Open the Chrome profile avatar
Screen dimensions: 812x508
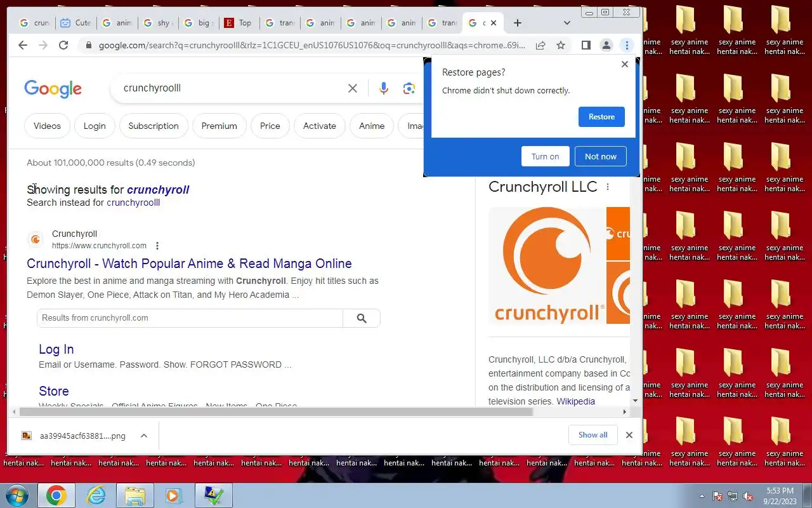pos(606,45)
